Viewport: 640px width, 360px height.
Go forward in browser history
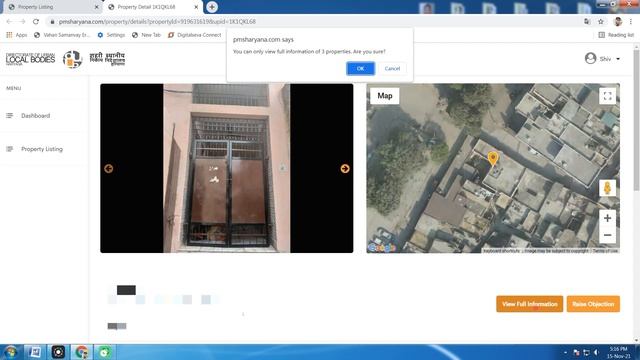(22, 22)
